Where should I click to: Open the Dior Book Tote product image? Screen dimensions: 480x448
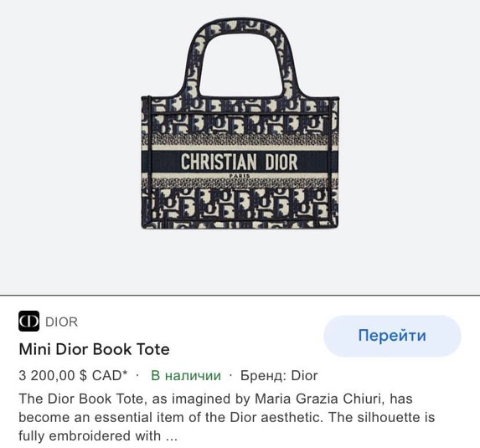[x=240, y=123]
